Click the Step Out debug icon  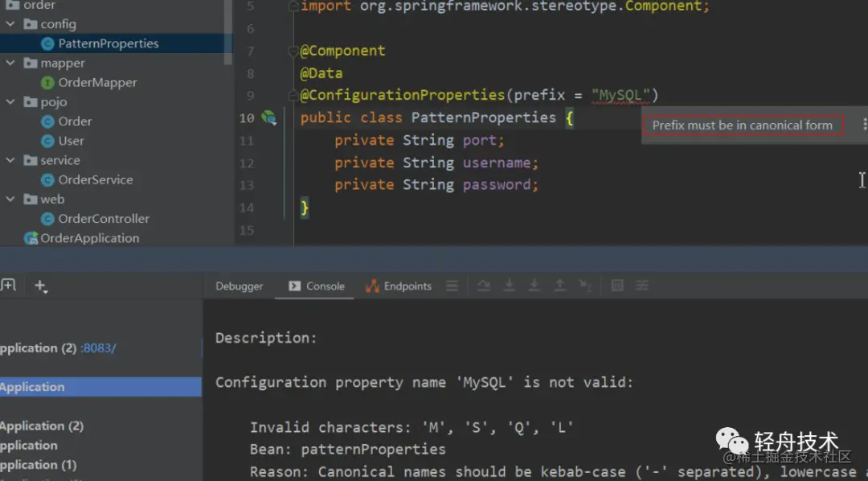coord(559,286)
